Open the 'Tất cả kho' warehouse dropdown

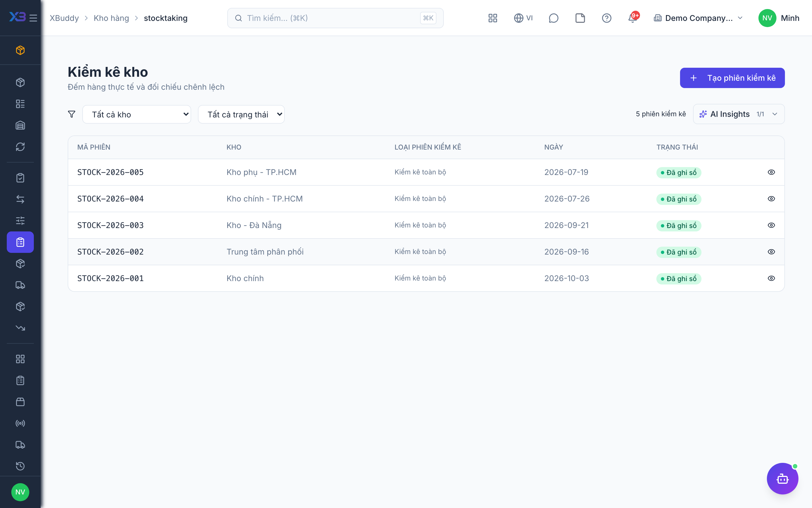click(x=136, y=114)
